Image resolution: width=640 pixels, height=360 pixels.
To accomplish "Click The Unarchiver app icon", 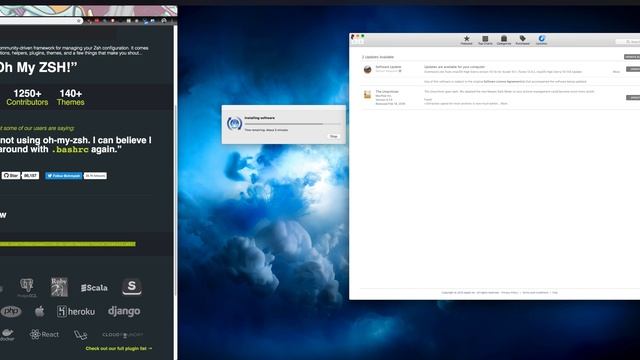I will (367, 95).
